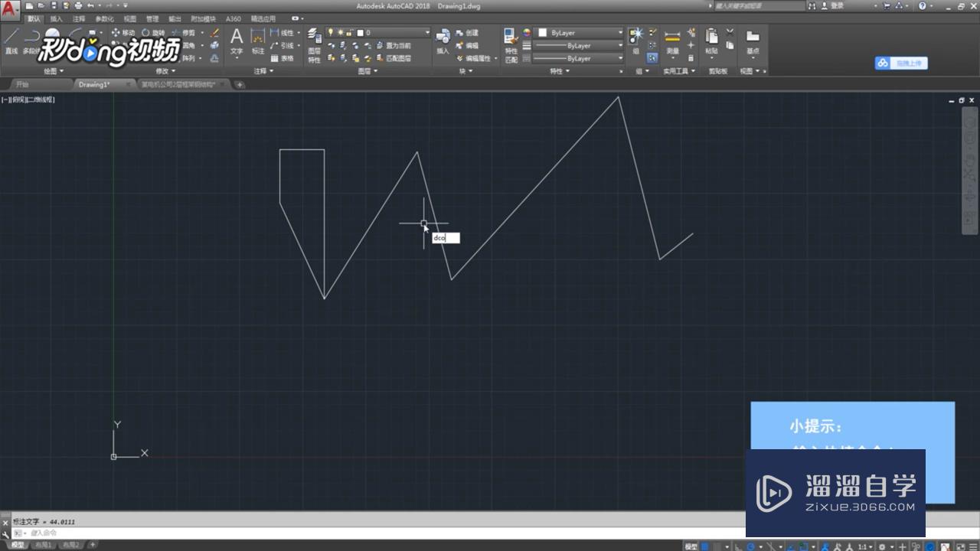Choose the Rotate (旋转) tool
Image resolution: width=980 pixels, height=551 pixels.
pos(153,33)
